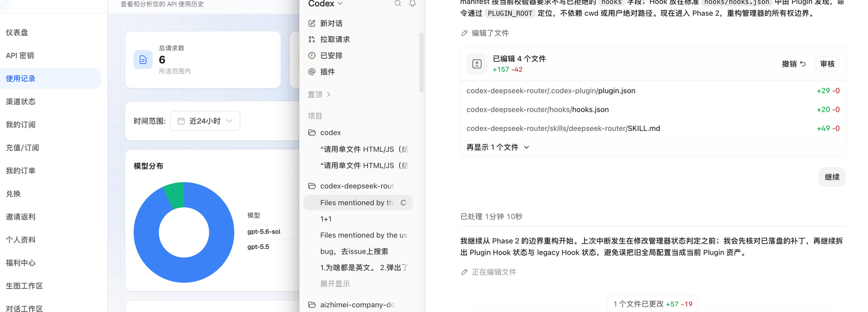The width and height of the screenshot is (868, 312).
Task: Click the 1 个文件已更改 pill
Action: [x=653, y=304]
